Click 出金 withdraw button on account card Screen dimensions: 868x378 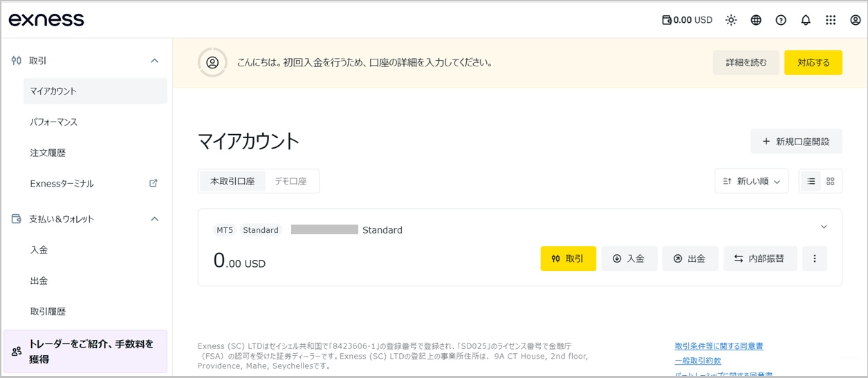(x=690, y=258)
